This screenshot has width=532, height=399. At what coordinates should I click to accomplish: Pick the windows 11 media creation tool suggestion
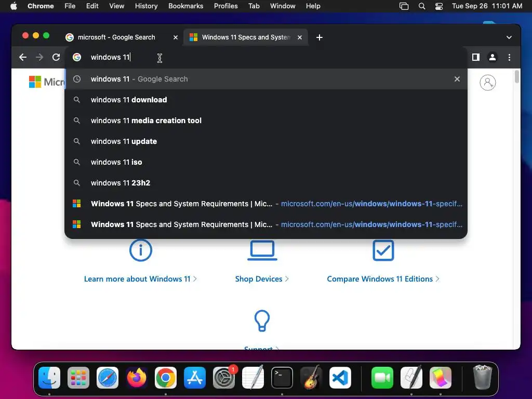[x=265, y=121]
